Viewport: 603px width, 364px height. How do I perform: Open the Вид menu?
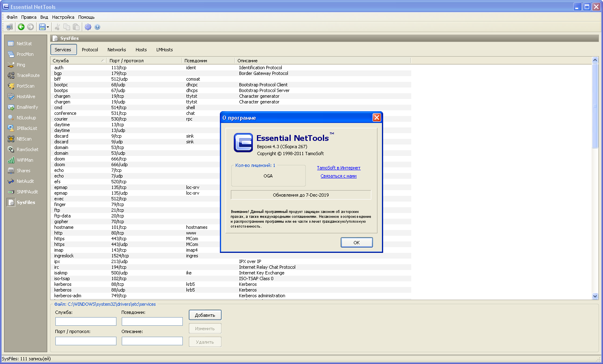(44, 17)
